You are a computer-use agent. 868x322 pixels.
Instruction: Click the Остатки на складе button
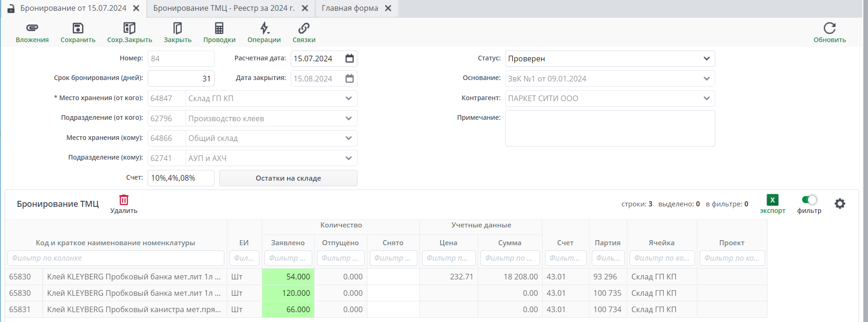click(288, 178)
